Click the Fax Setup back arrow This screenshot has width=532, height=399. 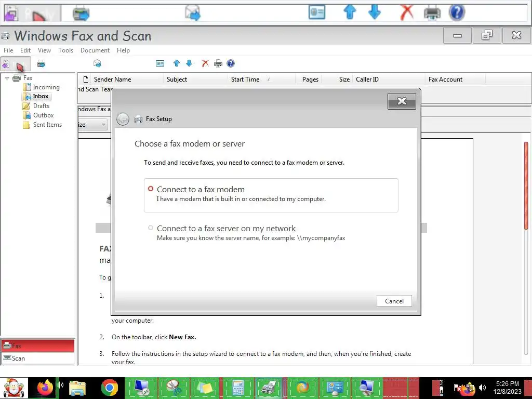(123, 119)
